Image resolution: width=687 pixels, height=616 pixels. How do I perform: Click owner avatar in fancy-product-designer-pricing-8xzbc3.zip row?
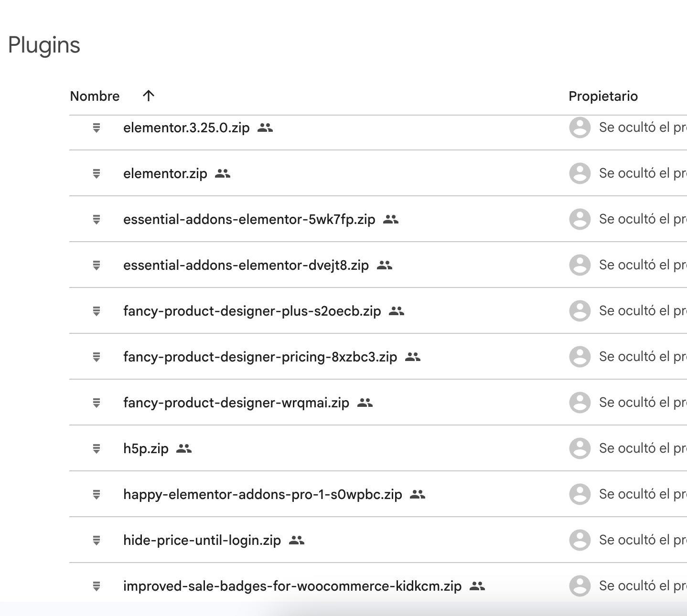pos(580,357)
